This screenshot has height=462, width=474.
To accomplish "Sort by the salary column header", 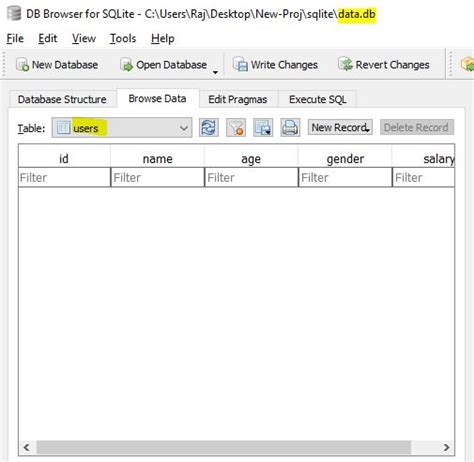I will click(423, 159).
